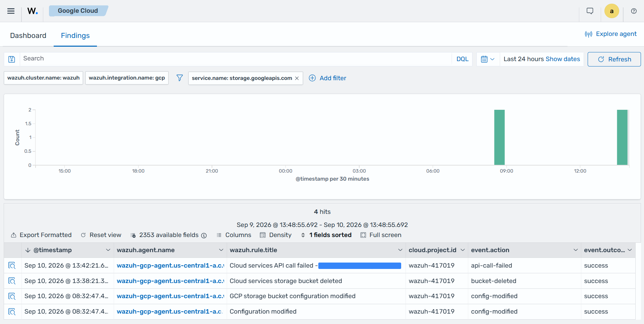644x324 pixels.
Task: Open @timestamp column options chevron
Action: coord(108,250)
